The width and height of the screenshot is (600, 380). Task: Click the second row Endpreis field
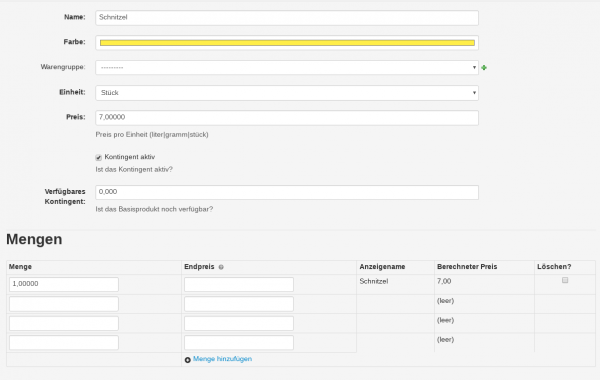click(239, 304)
